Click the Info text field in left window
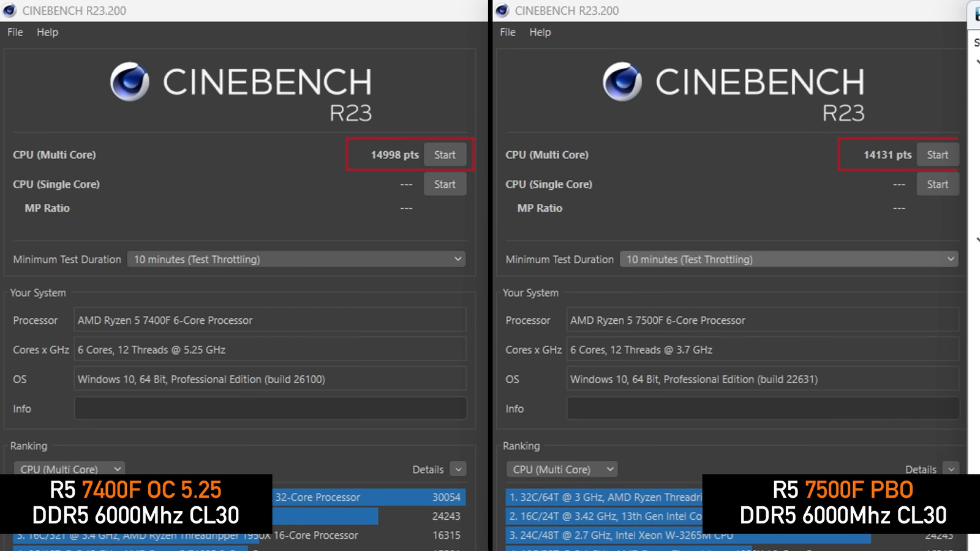Screen dimensions: 980x551 tap(270, 408)
